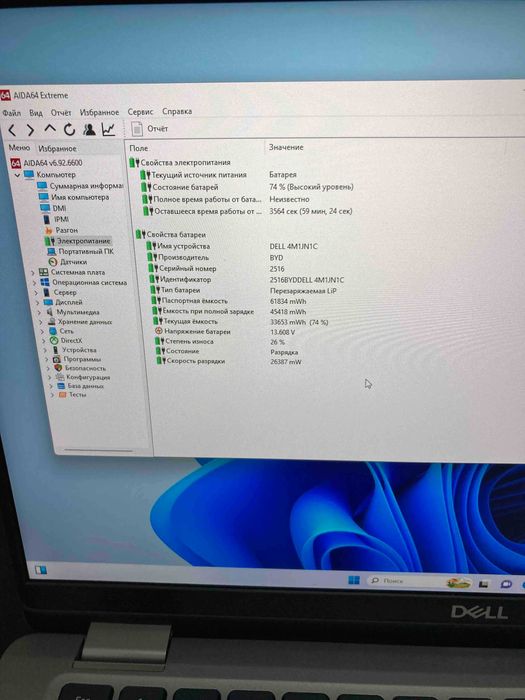Select Электропитание tree item
Image resolution: width=525 pixels, height=700 pixels.
tap(78, 241)
